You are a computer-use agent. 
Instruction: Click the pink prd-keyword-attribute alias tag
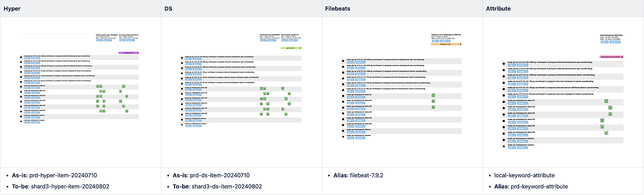click(x=612, y=57)
